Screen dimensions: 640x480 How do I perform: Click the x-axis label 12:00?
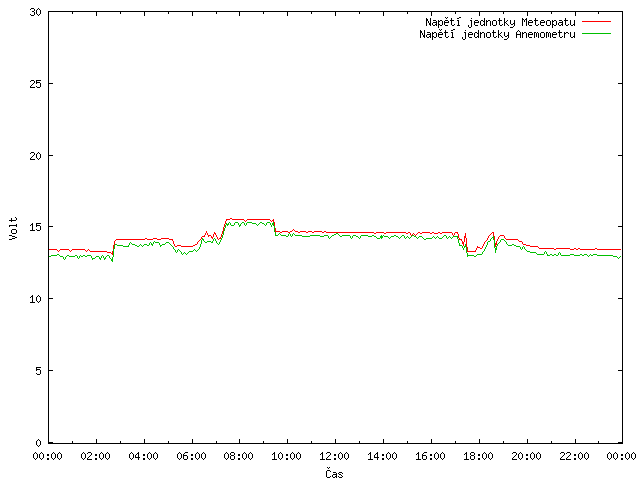click(334, 456)
